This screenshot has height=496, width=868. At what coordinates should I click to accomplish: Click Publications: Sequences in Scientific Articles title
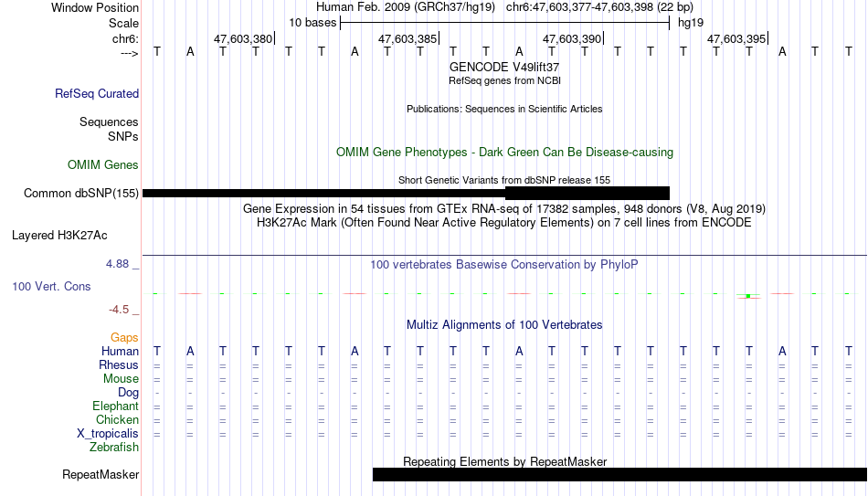[x=504, y=109]
